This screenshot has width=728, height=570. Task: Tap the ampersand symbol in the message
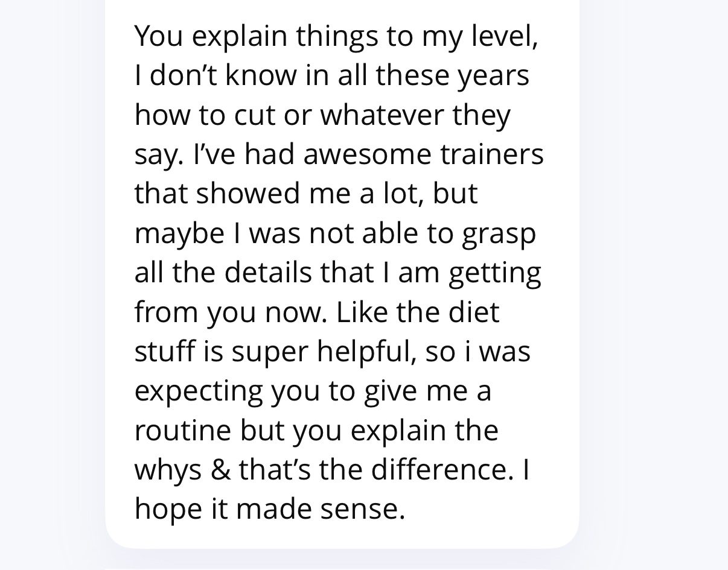coord(221,470)
